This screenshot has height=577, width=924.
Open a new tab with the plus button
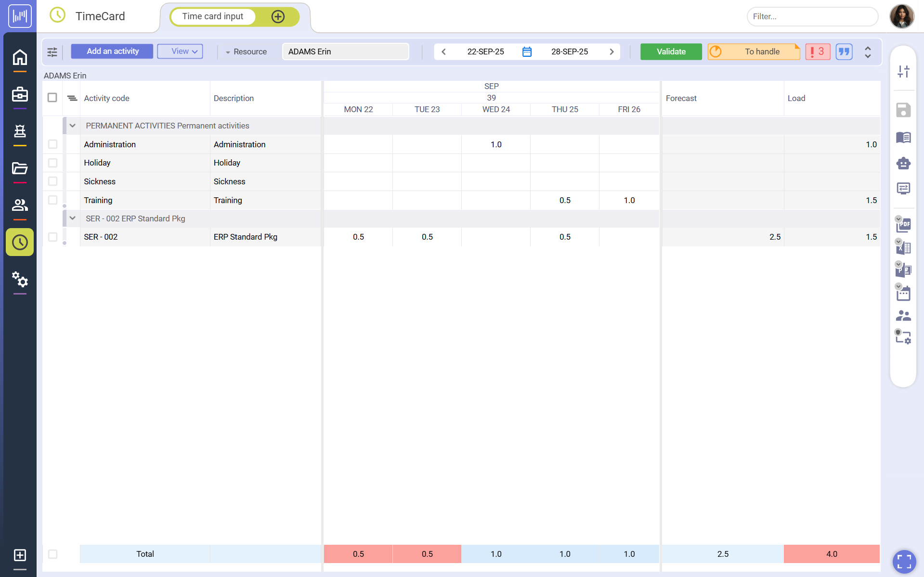click(x=278, y=16)
